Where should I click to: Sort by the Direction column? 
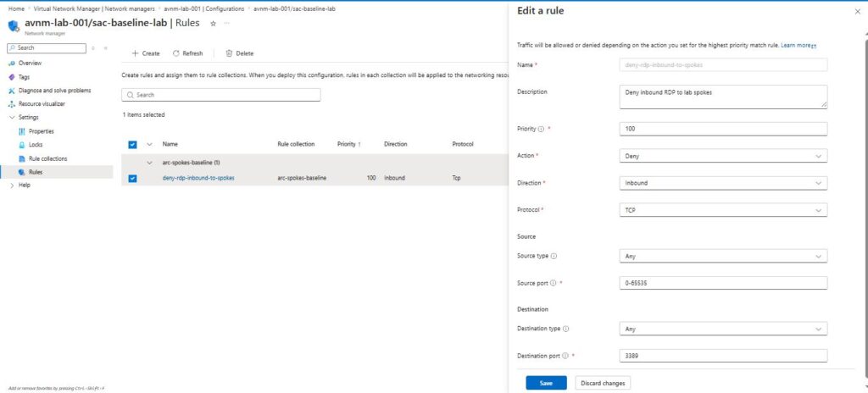pyautogui.click(x=395, y=144)
